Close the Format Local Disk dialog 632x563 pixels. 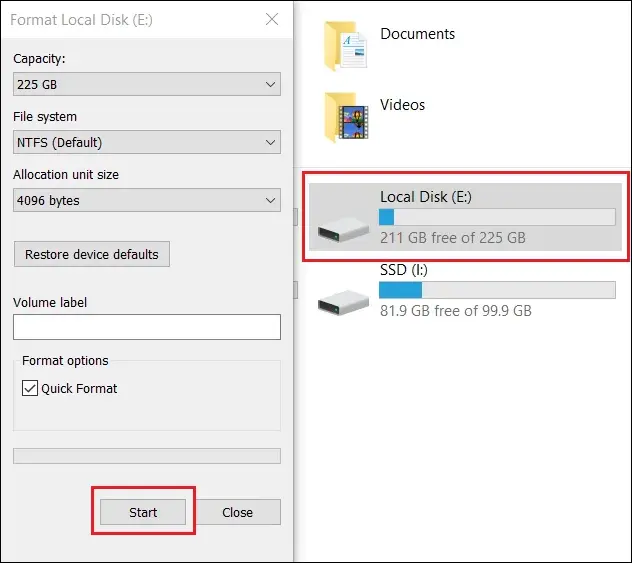click(x=272, y=19)
